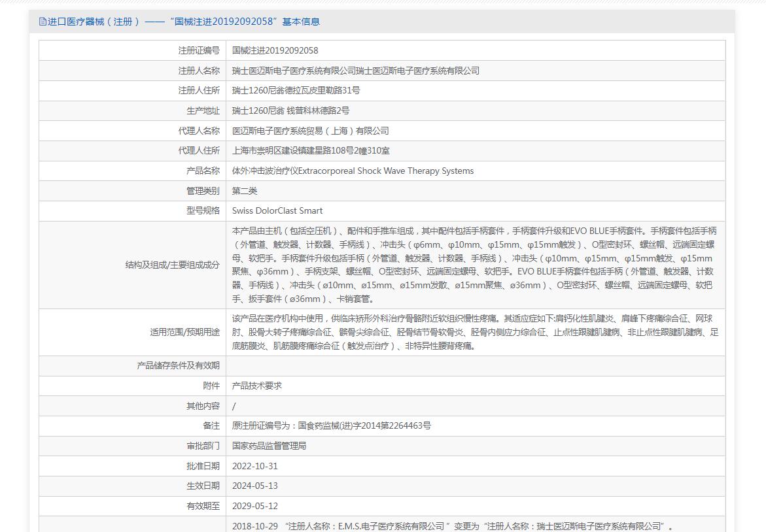
Task: Click the model Swiss DolorClast Smart
Action: click(277, 211)
